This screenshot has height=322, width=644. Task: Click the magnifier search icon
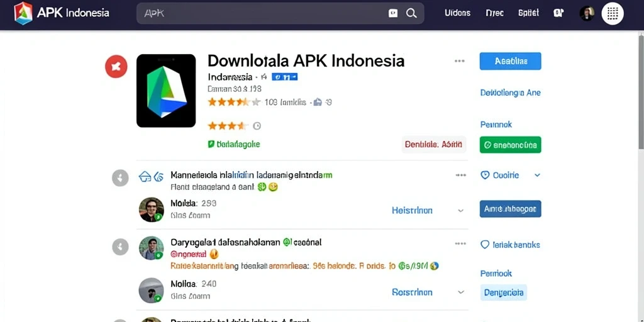click(x=411, y=13)
